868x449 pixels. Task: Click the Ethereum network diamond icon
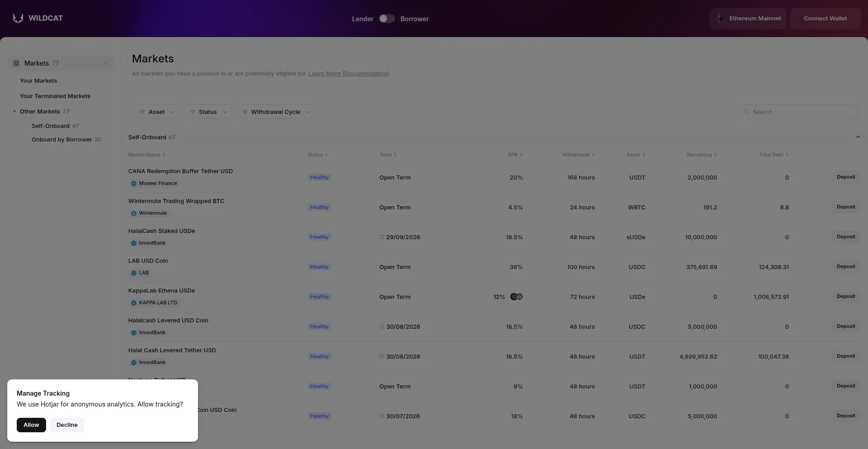click(x=720, y=19)
